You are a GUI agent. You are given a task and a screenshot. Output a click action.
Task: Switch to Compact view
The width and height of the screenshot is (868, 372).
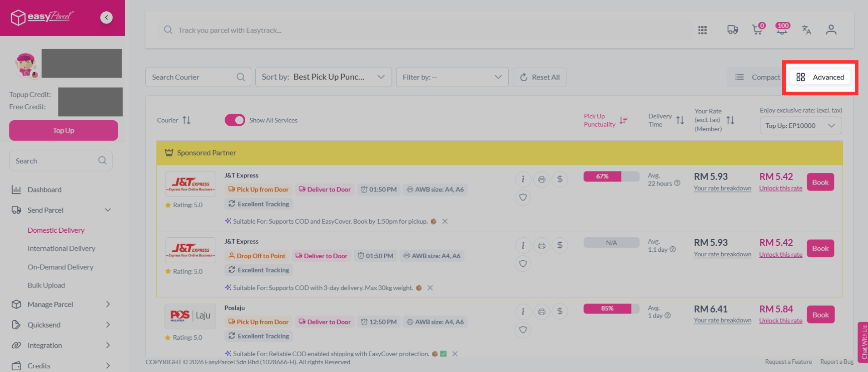[x=758, y=77]
